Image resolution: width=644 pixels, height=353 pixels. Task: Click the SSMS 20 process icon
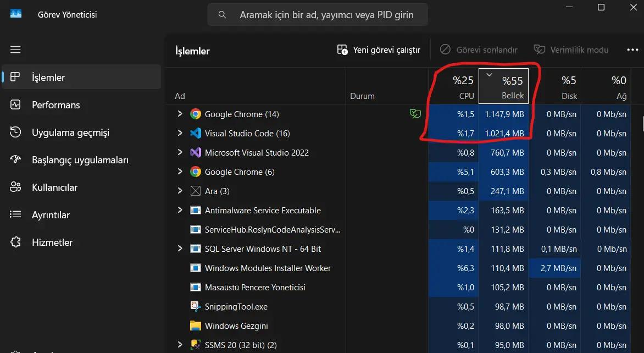pos(196,345)
